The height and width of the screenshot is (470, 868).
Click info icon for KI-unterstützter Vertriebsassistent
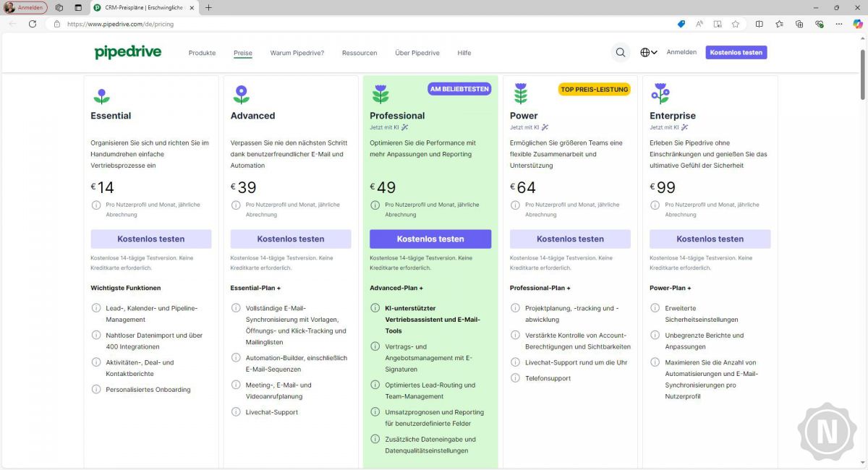pyautogui.click(x=375, y=308)
